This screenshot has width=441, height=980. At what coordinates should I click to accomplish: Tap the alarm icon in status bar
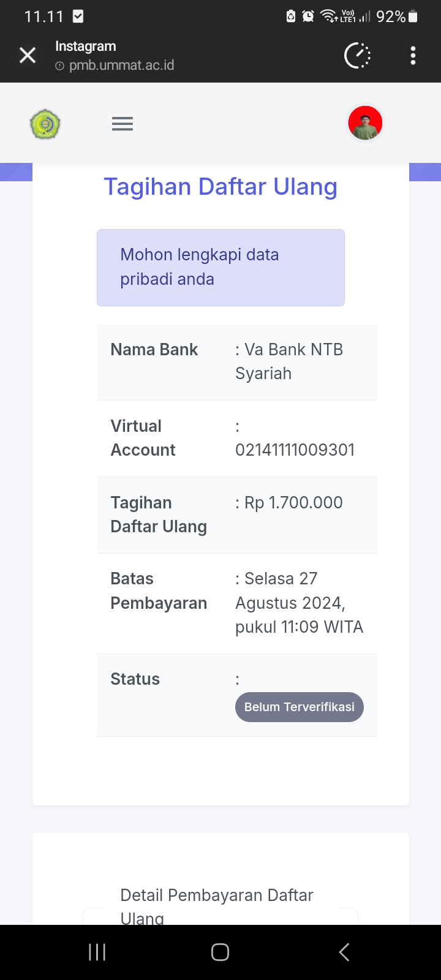pyautogui.click(x=308, y=17)
